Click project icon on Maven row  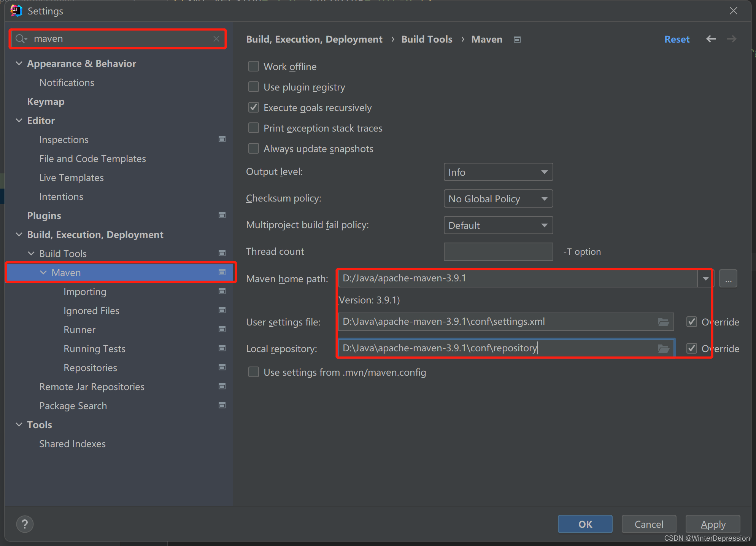pyautogui.click(x=222, y=272)
